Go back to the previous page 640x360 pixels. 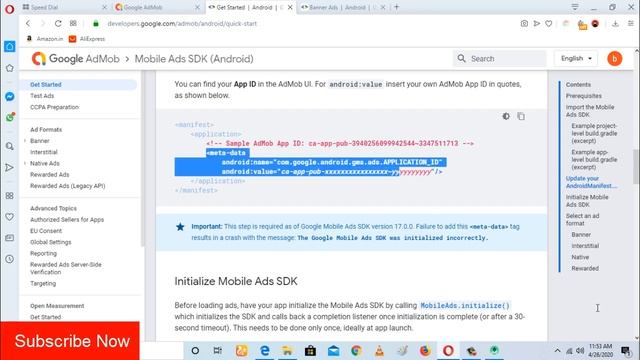click(28, 23)
